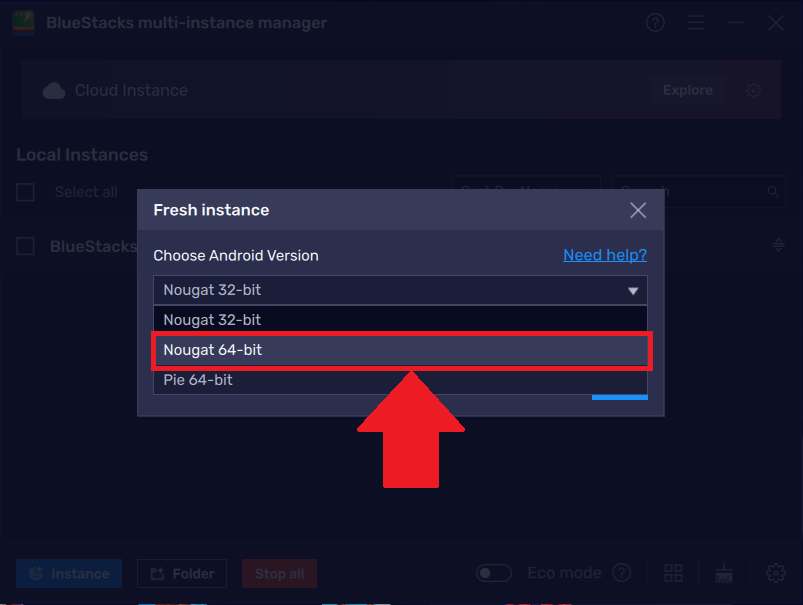Open Cloud Instance settings gear

(x=753, y=91)
